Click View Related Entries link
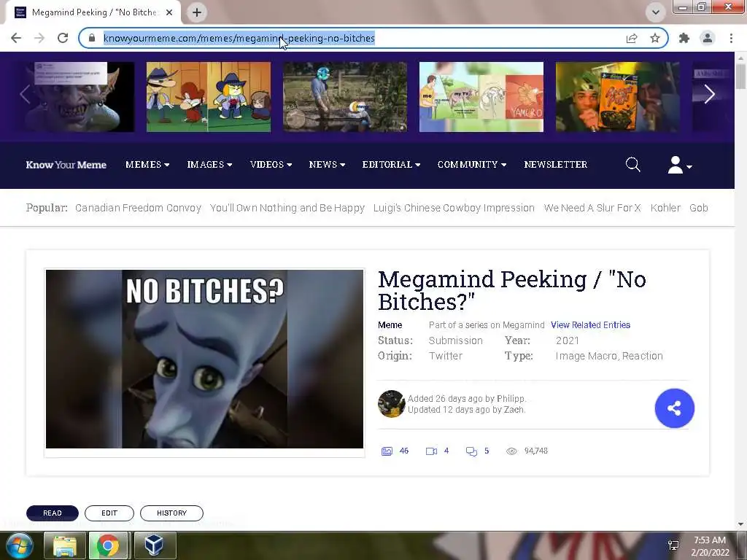The image size is (747, 560). 590,325
